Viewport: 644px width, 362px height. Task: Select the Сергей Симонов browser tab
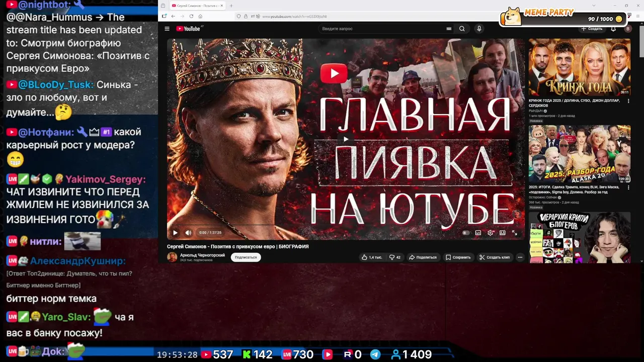click(197, 6)
